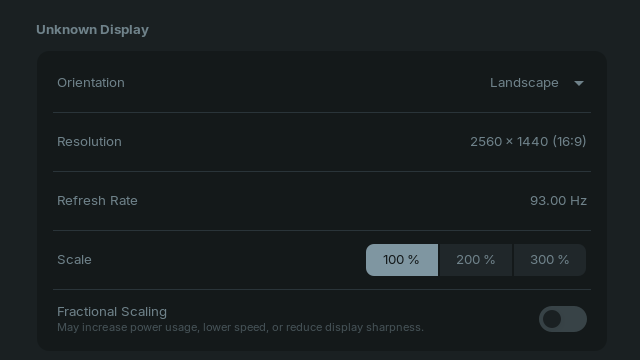Click the Unknown Display section heading
The image size is (640, 360).
pyautogui.click(x=92, y=30)
